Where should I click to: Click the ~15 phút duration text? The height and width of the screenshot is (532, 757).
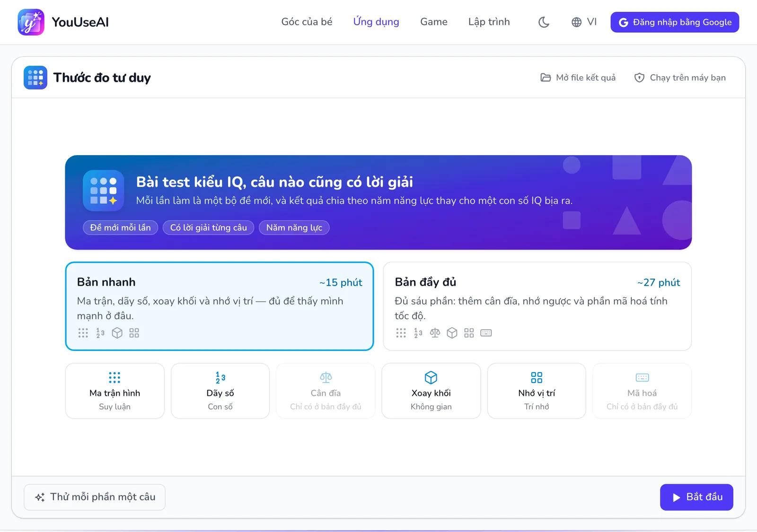[x=341, y=282]
